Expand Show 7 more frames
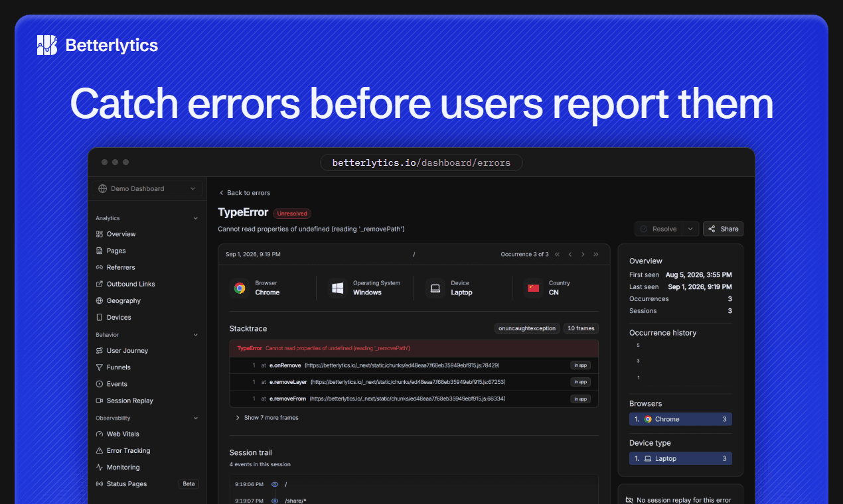The width and height of the screenshot is (843, 504). tap(267, 418)
